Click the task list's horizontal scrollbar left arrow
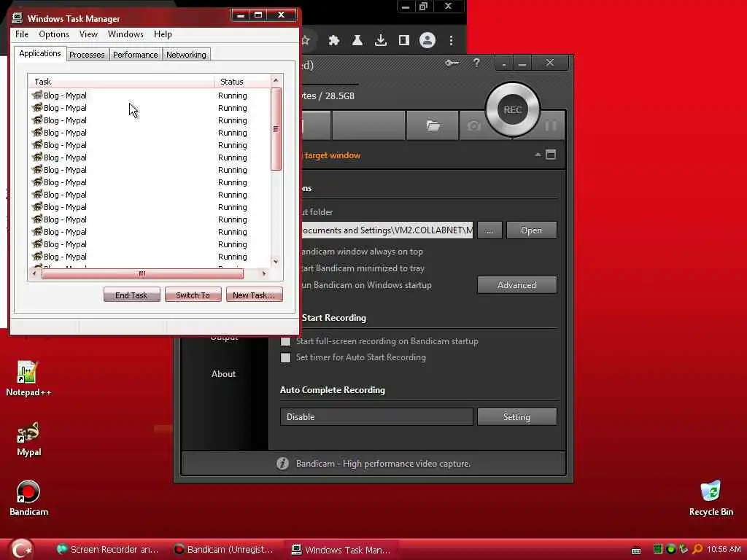The height and width of the screenshot is (560, 747). tap(34, 273)
